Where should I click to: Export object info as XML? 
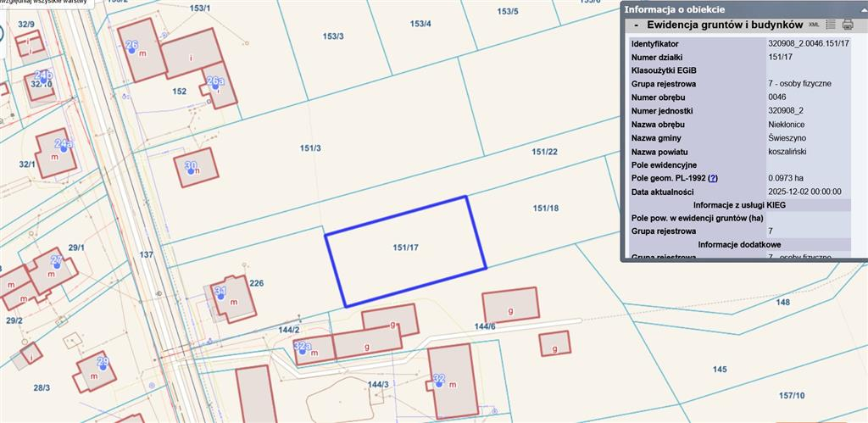tap(814, 25)
